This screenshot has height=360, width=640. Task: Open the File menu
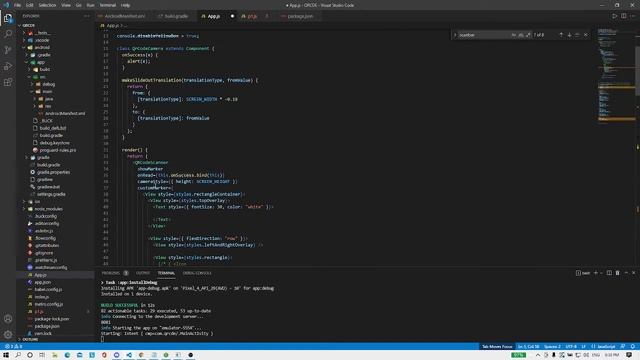click(17, 5)
